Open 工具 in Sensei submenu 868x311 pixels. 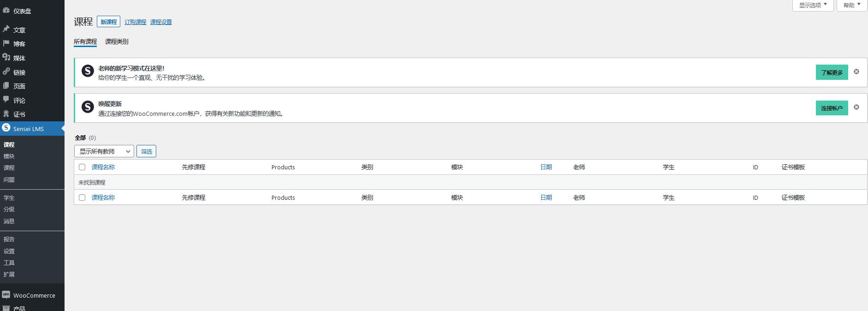point(9,263)
